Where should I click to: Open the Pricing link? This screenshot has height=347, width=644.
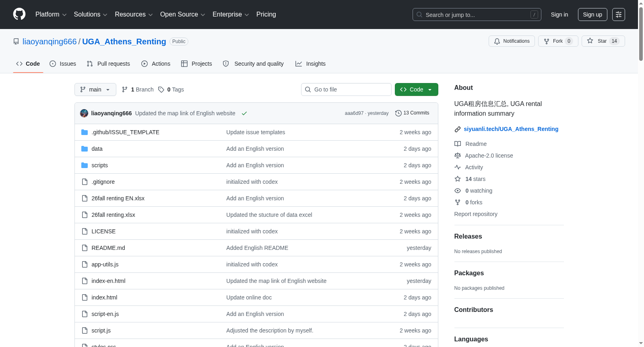click(x=266, y=15)
